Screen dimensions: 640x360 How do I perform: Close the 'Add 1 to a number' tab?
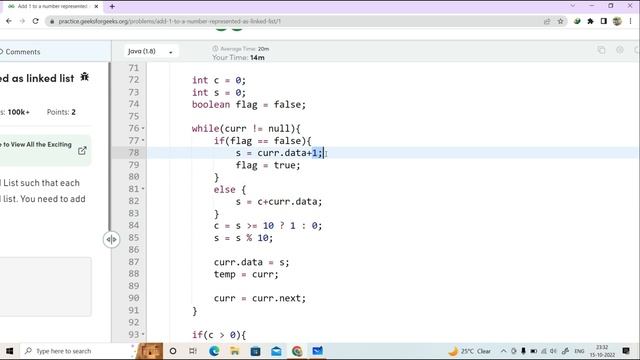(96, 6)
